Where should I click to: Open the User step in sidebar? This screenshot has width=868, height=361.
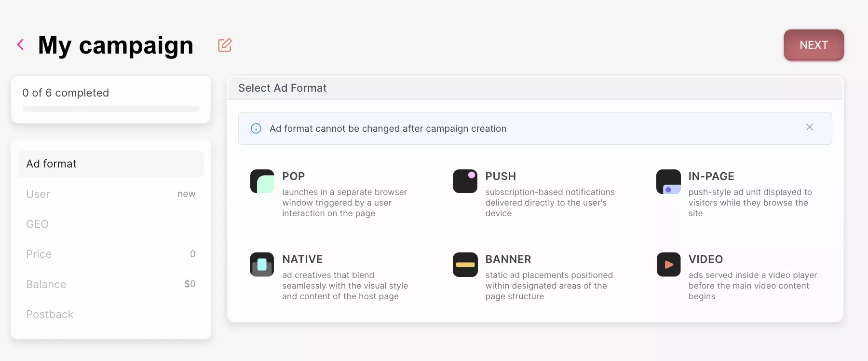(x=111, y=194)
